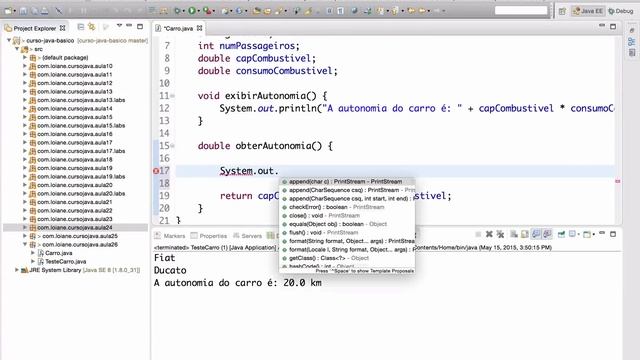Expand the aula25 package
The width and height of the screenshot is (640, 360).
pos(25,236)
